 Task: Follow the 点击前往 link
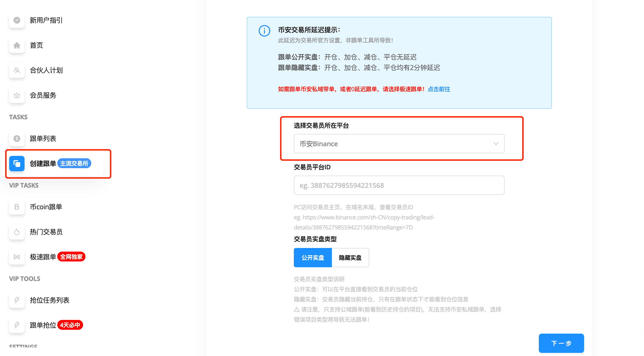[439, 89]
